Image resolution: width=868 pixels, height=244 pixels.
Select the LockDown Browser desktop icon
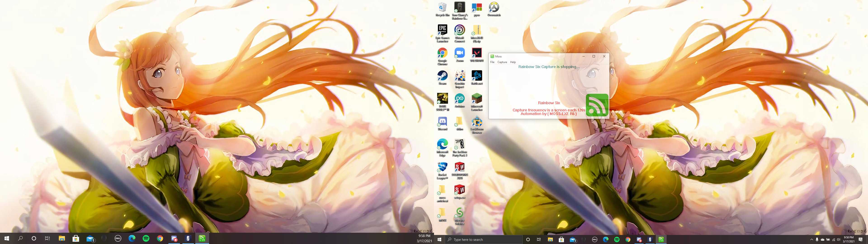click(x=477, y=125)
